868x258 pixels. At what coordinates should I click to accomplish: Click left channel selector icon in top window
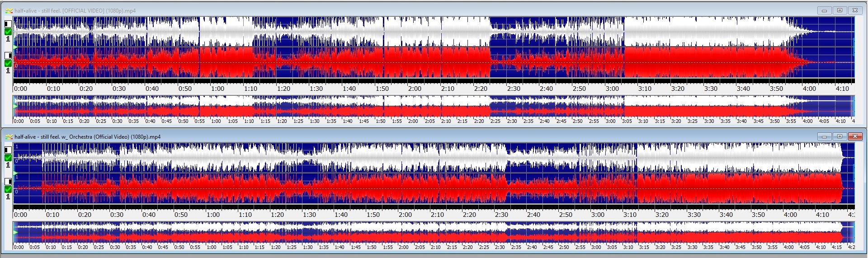8,23
